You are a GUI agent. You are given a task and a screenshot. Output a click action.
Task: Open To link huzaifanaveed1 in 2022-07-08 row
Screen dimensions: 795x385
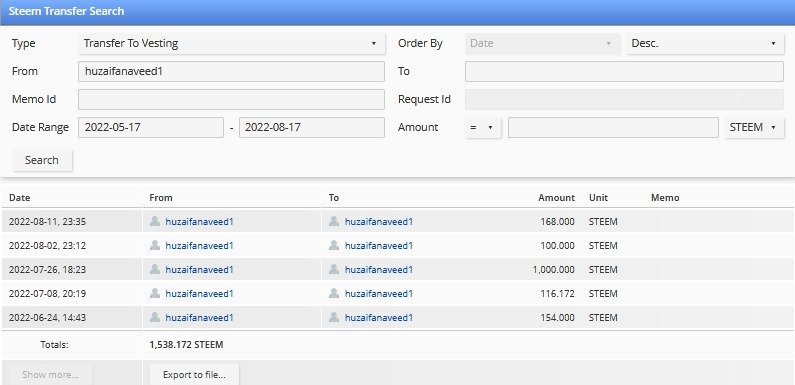tap(379, 294)
